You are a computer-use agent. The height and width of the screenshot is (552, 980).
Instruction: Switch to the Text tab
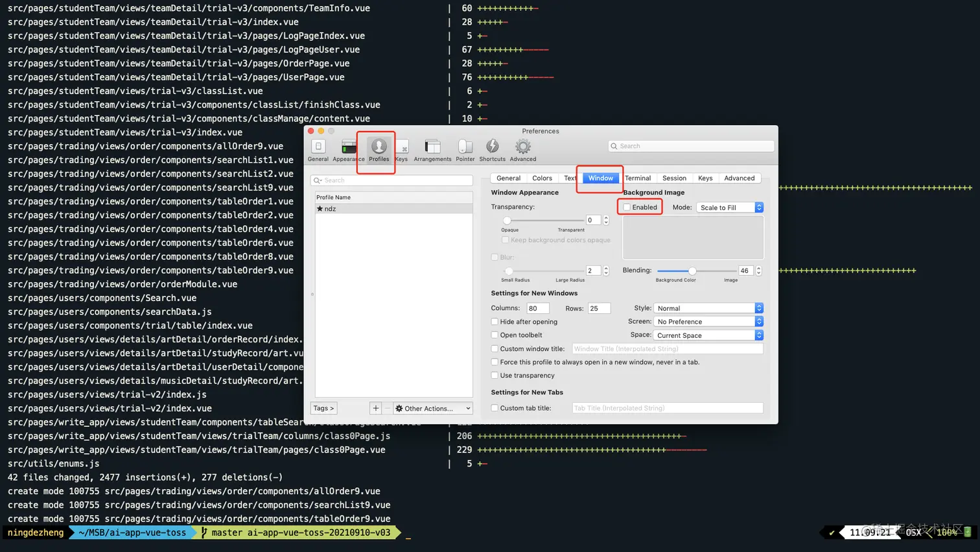click(570, 178)
